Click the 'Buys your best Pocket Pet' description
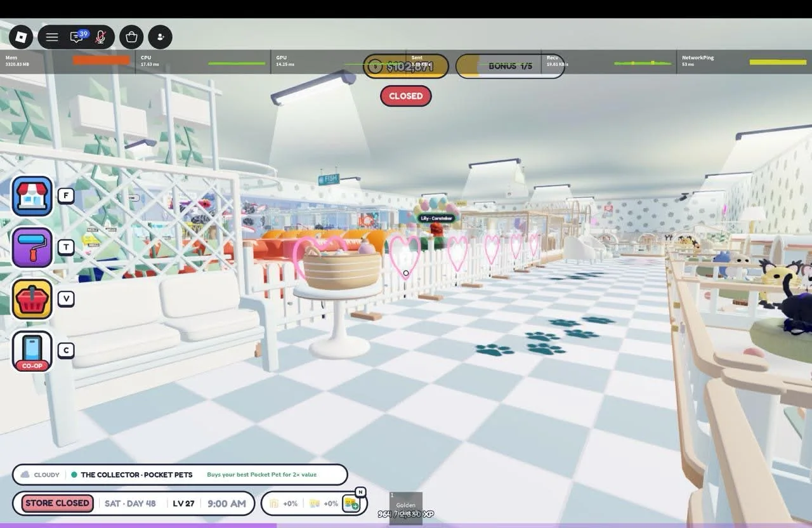 [x=261, y=475]
